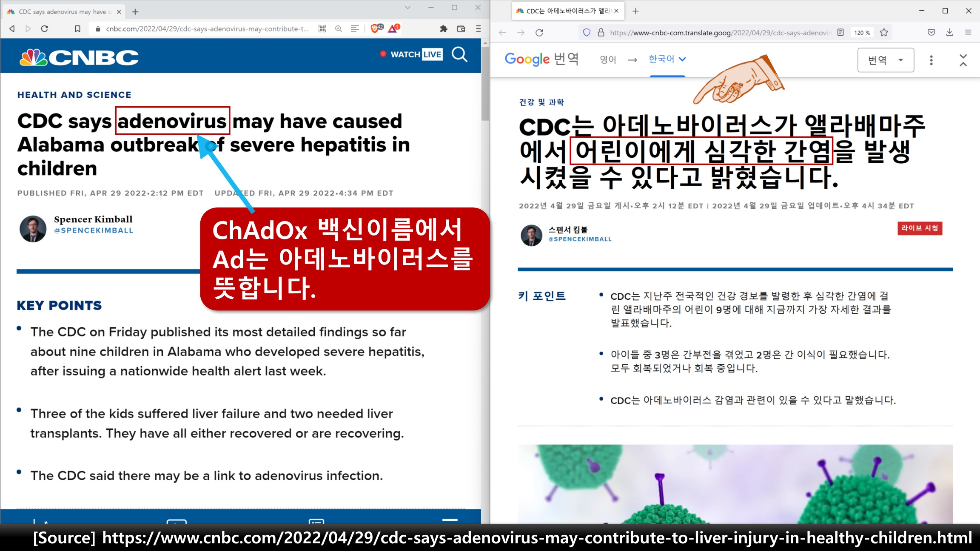Maximize the Brave window
The width and height of the screenshot is (980, 551).
point(454,8)
